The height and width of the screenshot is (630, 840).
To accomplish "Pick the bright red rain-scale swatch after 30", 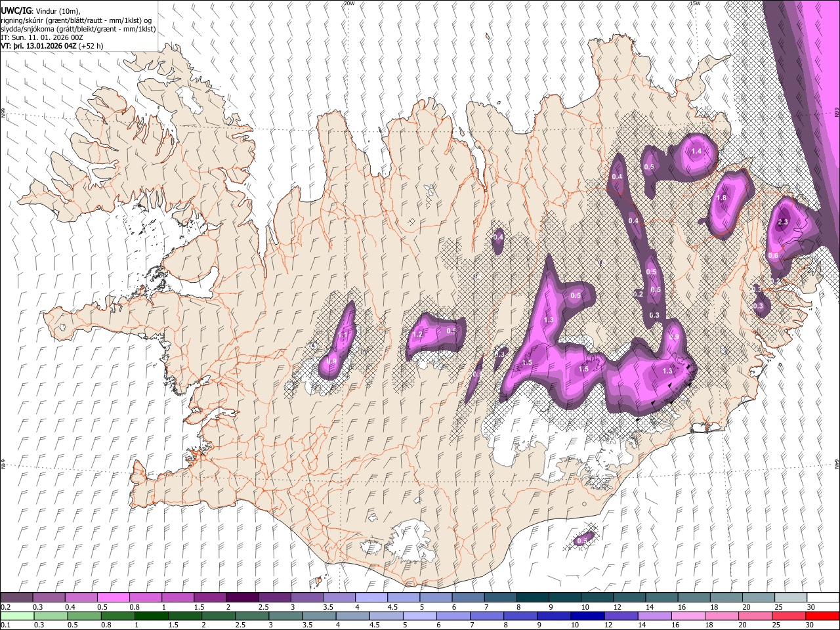I will [x=822, y=616].
